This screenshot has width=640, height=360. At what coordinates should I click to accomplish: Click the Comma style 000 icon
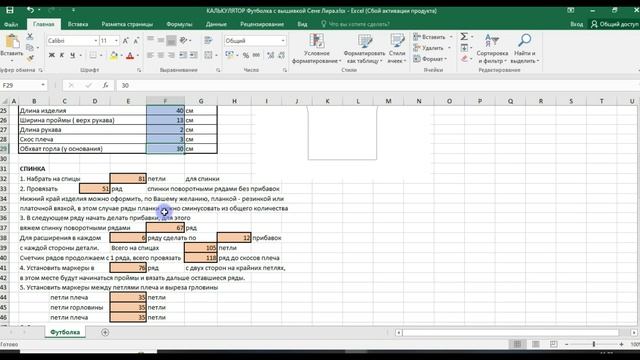point(256,55)
